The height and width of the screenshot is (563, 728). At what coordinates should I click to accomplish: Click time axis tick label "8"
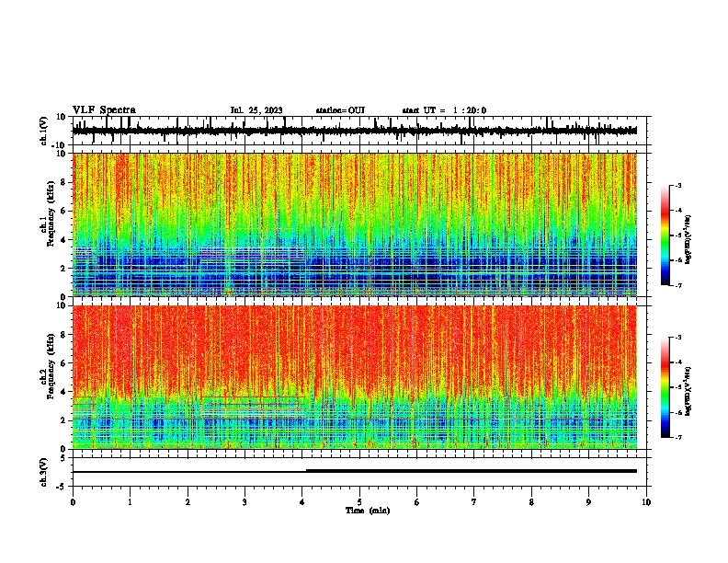(531, 501)
